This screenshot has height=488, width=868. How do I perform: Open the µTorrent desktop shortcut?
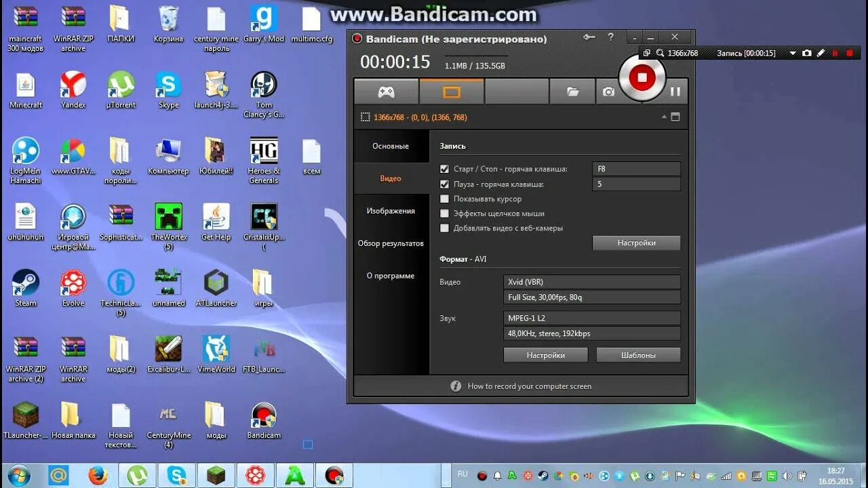121,91
